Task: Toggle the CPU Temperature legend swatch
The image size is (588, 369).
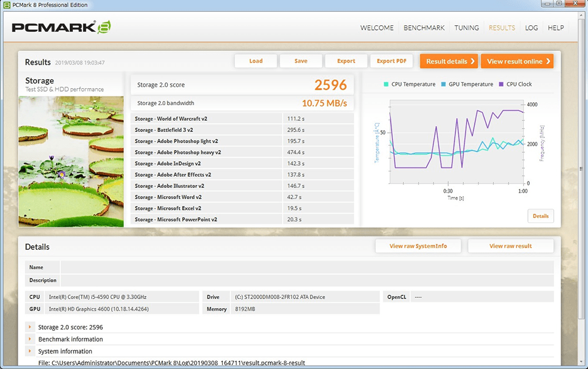Action: pyautogui.click(x=386, y=85)
